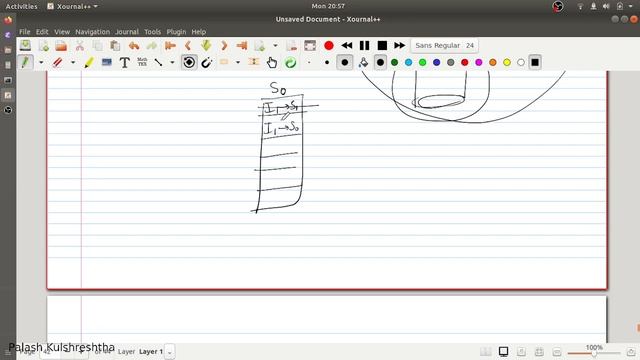The width and height of the screenshot is (640, 360).
Task: Click the green refresh default tool icon
Action: (x=290, y=62)
